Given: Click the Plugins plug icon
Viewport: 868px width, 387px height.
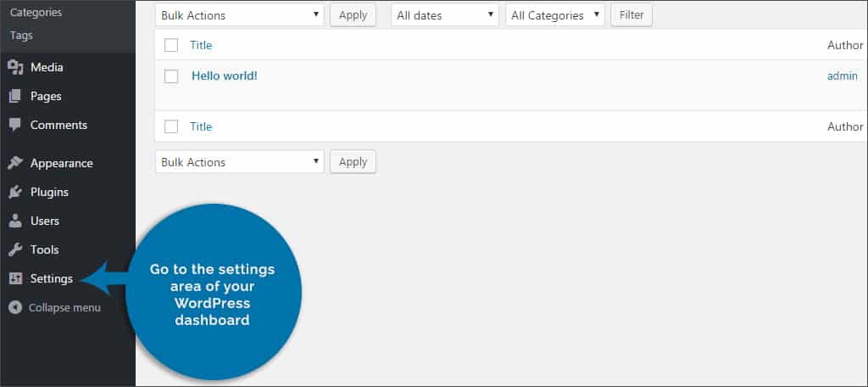Looking at the screenshot, I should (x=15, y=192).
